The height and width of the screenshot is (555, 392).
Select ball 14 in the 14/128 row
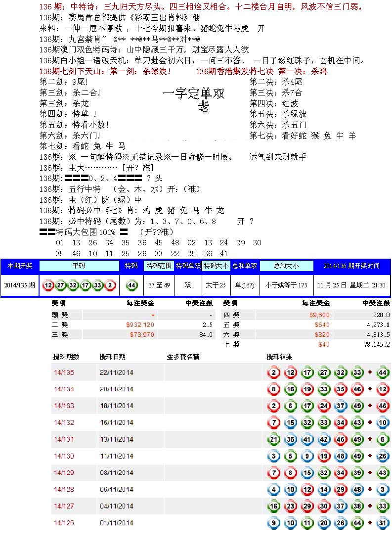(x=324, y=490)
